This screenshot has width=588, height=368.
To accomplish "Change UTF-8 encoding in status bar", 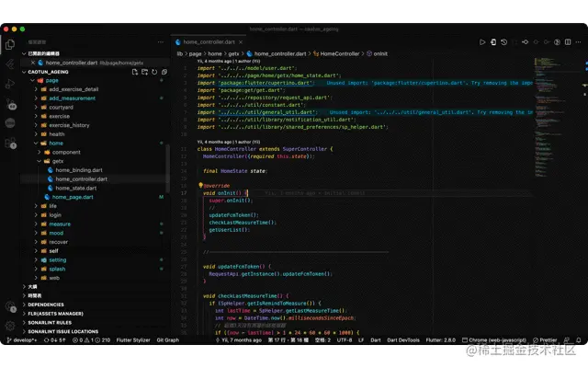I will coord(345,339).
